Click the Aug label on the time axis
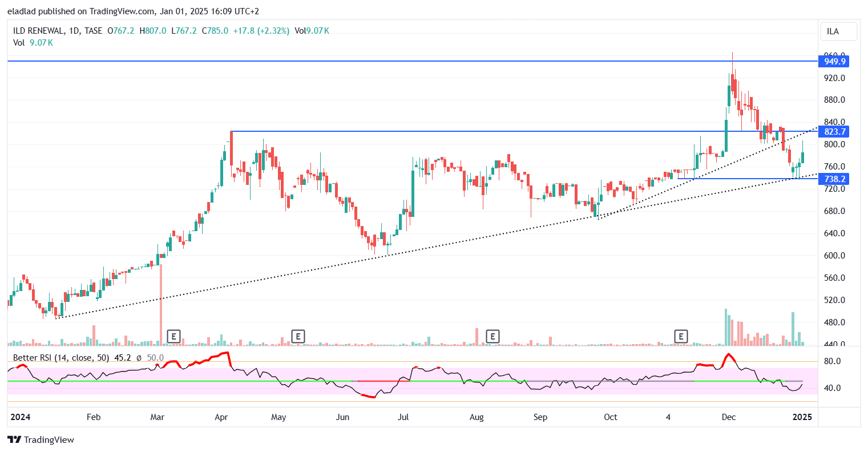 click(477, 417)
